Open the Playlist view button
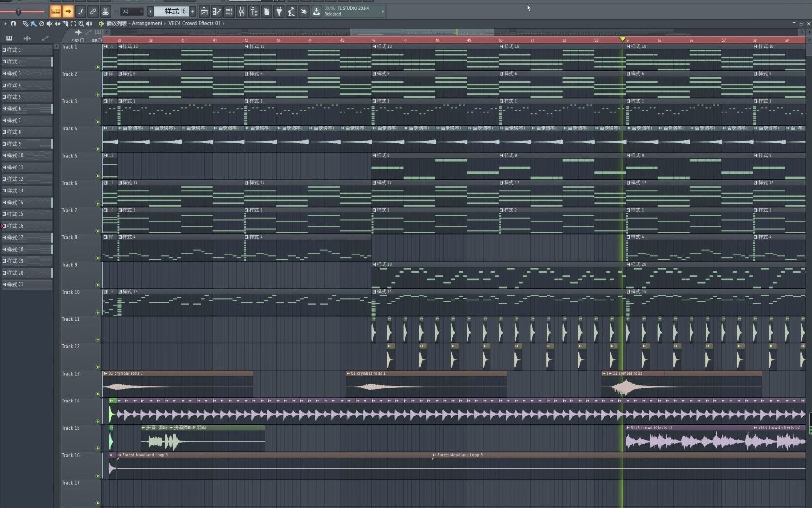Screen dimensions: 812x508 point(204,11)
